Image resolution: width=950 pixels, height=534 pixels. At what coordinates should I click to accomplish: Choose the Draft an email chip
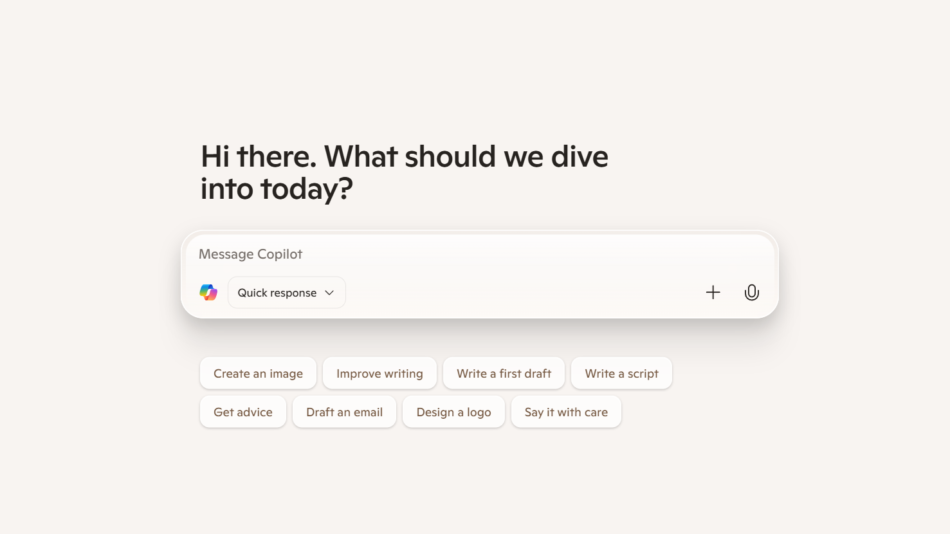tap(344, 412)
